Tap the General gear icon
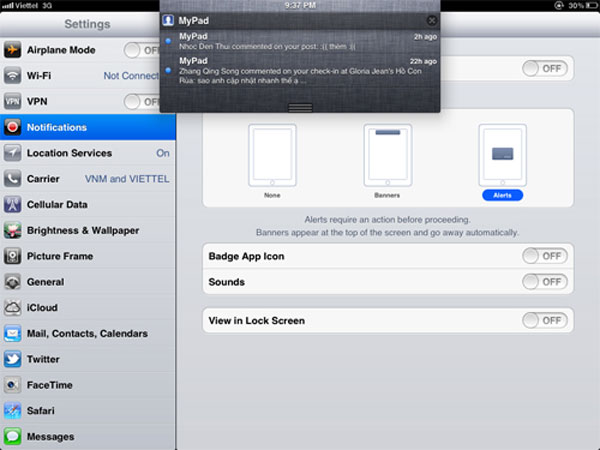 click(12, 282)
